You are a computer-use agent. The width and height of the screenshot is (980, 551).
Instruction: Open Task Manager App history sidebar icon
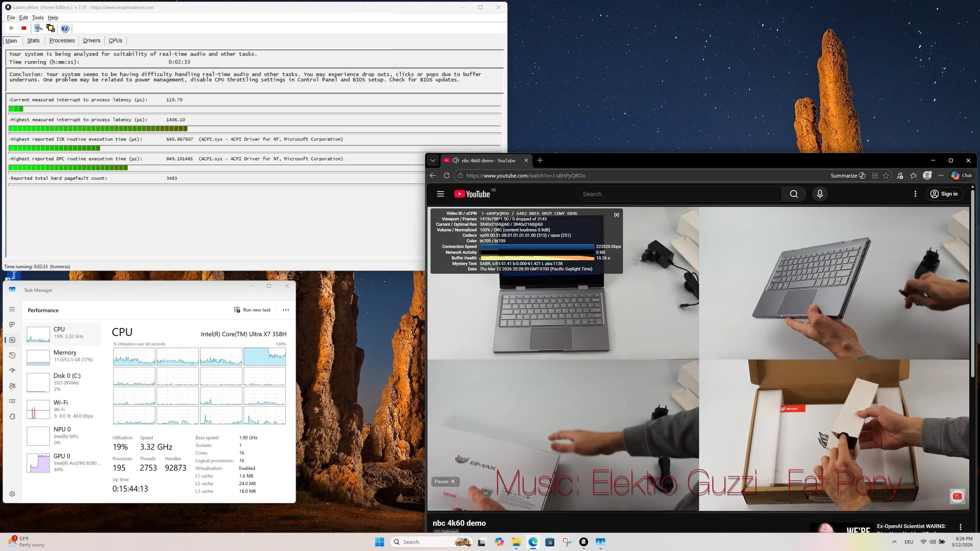12,355
